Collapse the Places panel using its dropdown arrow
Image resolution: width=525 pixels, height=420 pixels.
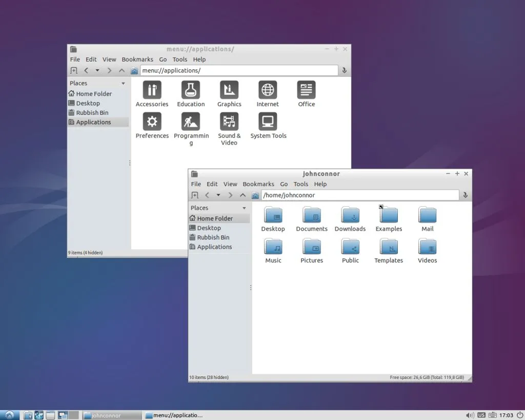tap(245, 208)
